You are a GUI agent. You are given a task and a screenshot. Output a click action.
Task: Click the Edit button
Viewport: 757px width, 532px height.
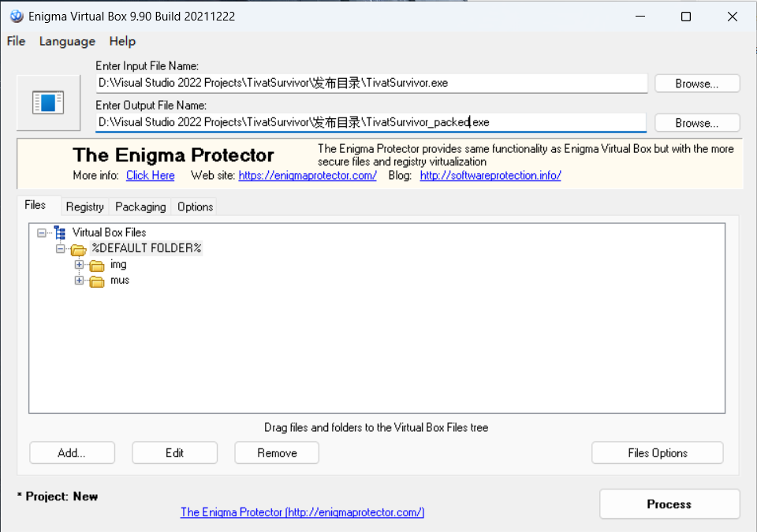point(175,453)
